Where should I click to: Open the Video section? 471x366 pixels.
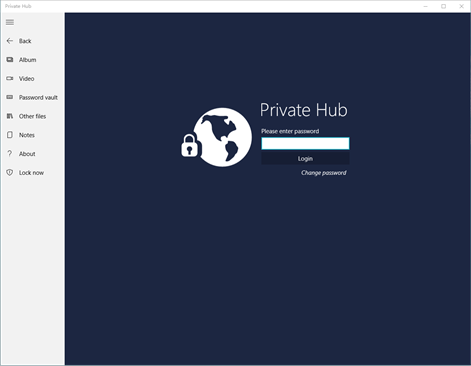[26, 79]
